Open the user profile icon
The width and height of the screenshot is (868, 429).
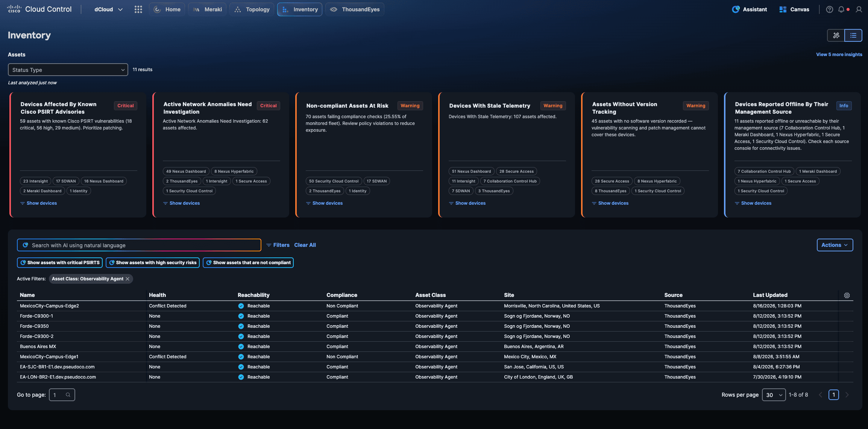click(859, 9)
